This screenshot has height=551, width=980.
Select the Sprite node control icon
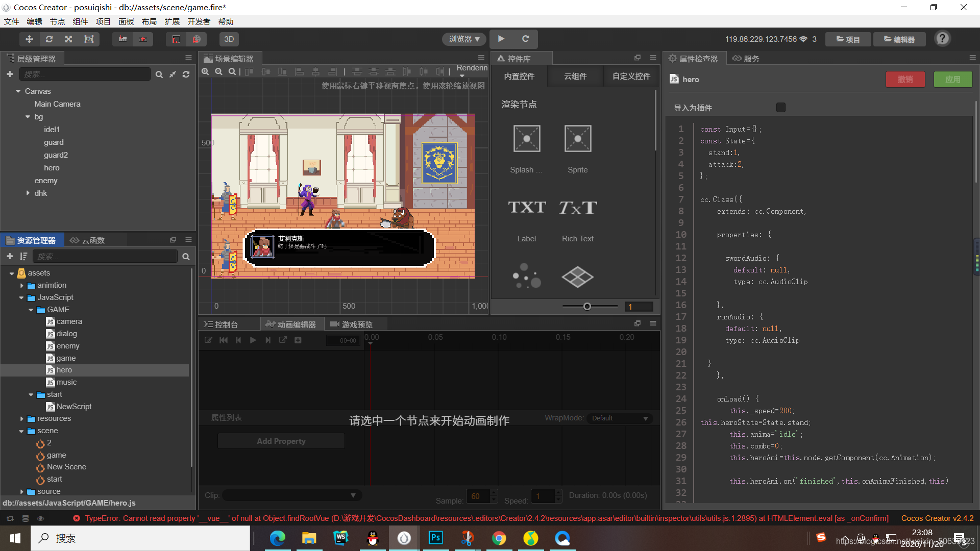point(578,138)
